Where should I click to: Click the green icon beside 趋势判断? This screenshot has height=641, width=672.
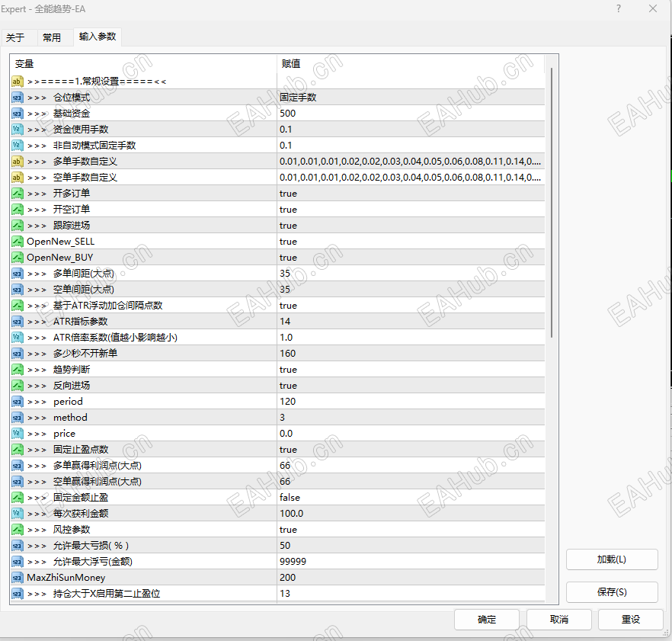point(18,370)
